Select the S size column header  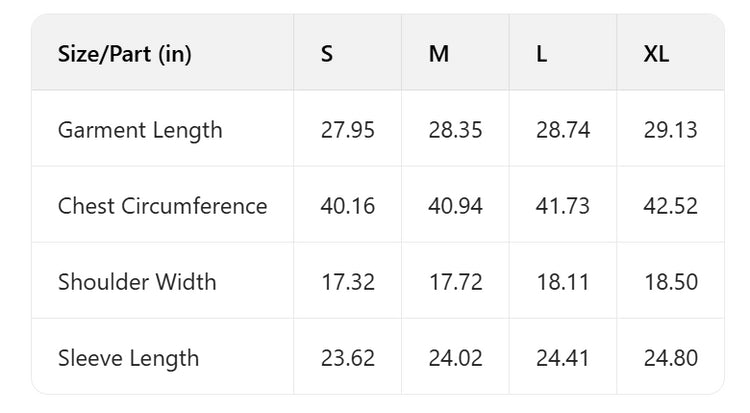pyautogui.click(x=327, y=54)
